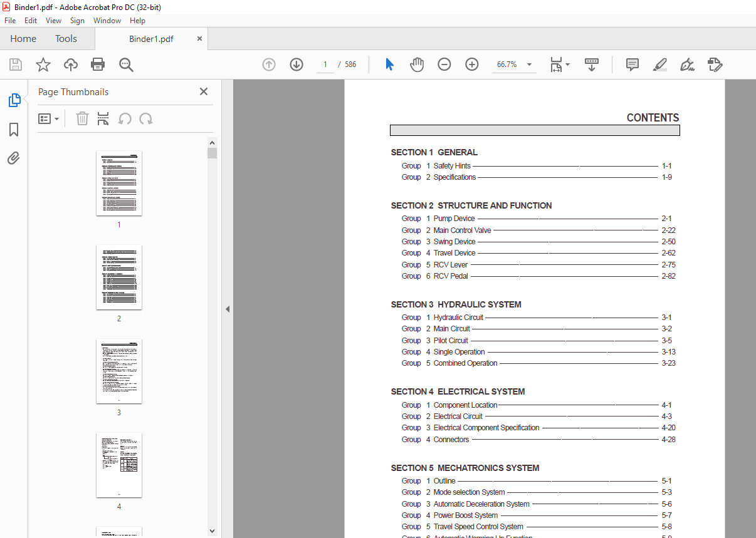Click the thumbnails panel scrollbar handle
756x538 pixels.
213,153
